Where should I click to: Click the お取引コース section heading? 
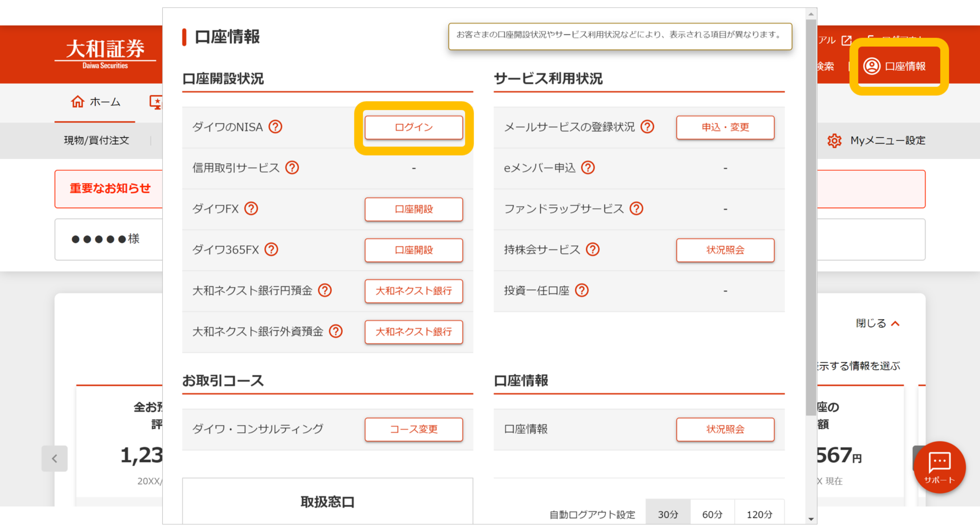tap(223, 381)
